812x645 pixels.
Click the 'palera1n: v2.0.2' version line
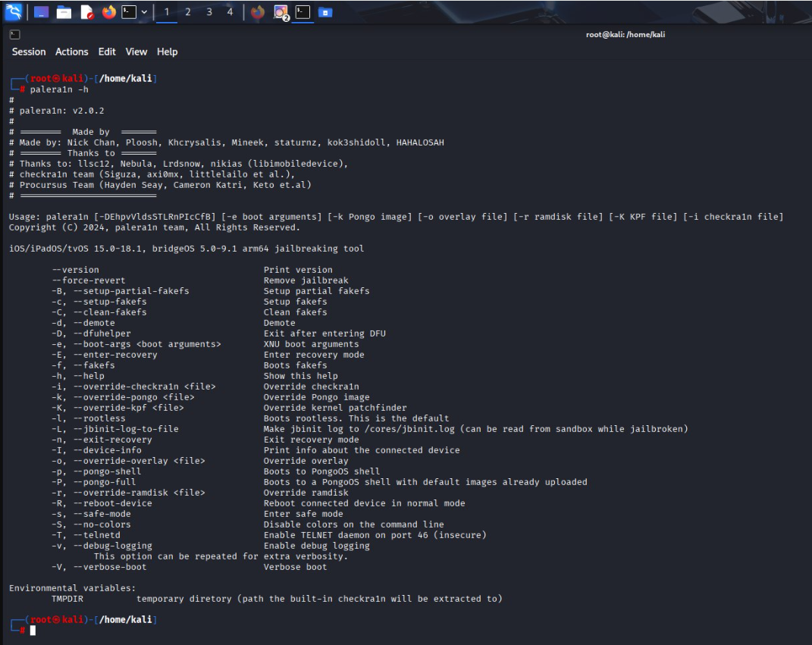pos(61,111)
